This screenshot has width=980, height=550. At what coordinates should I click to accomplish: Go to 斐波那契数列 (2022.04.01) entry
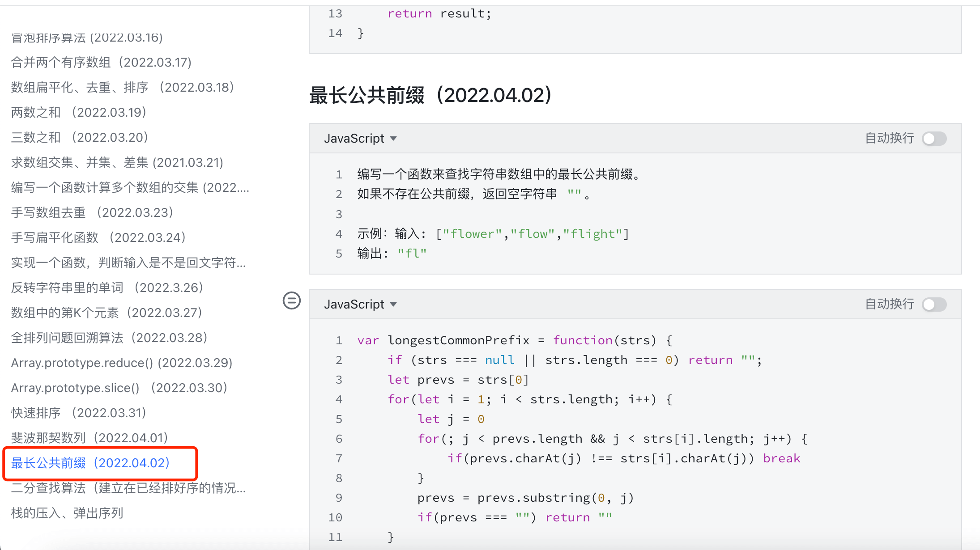[x=89, y=438]
